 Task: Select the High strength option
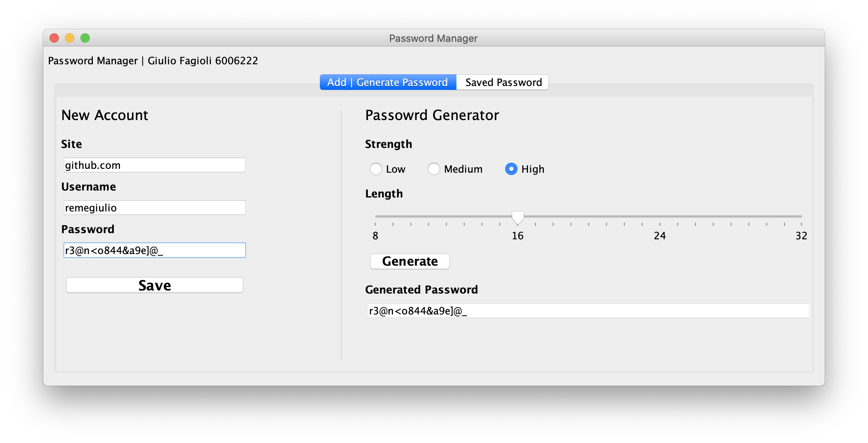(x=511, y=169)
